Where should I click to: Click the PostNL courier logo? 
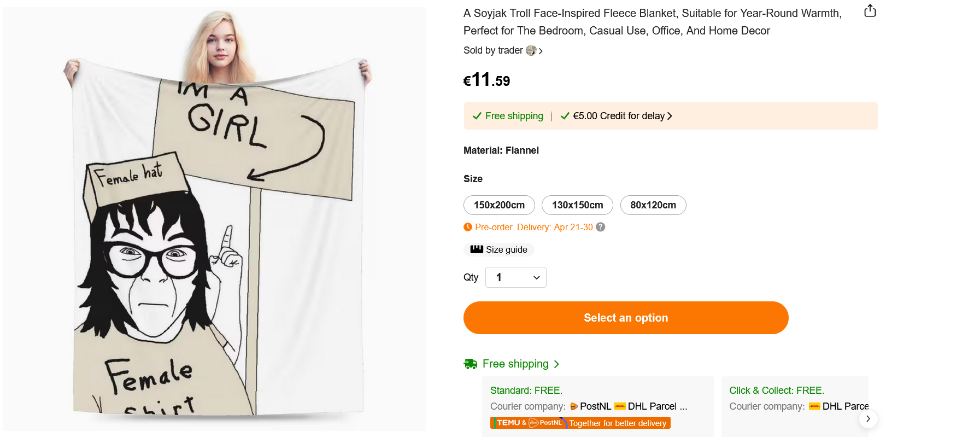pyautogui.click(x=574, y=406)
